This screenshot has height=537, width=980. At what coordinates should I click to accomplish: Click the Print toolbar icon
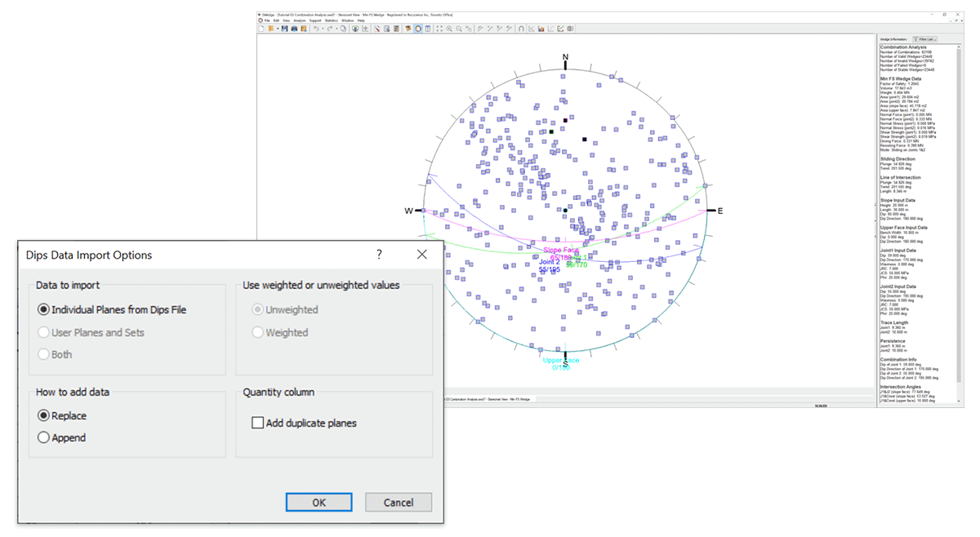[x=294, y=29]
